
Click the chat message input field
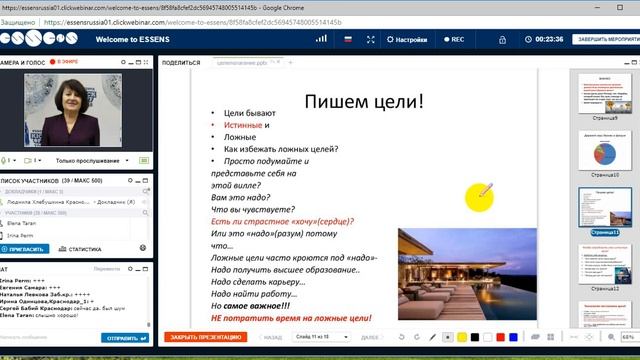pos(49,337)
